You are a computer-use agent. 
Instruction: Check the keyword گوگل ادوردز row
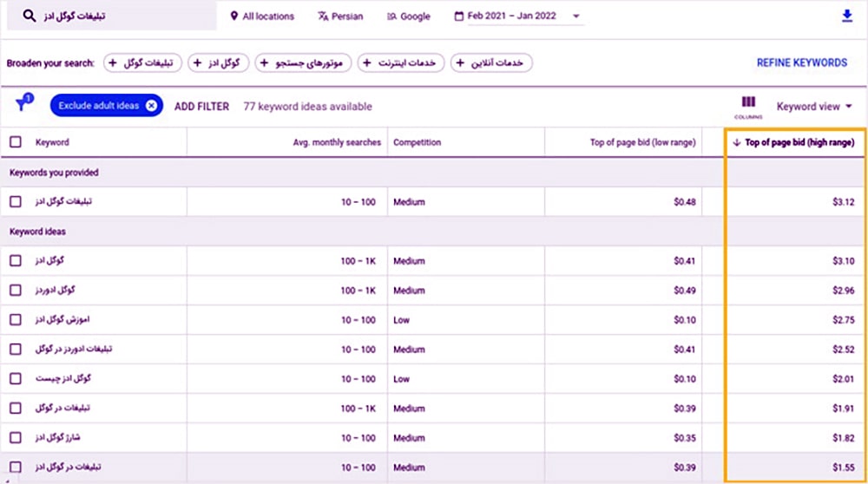pyautogui.click(x=16, y=290)
